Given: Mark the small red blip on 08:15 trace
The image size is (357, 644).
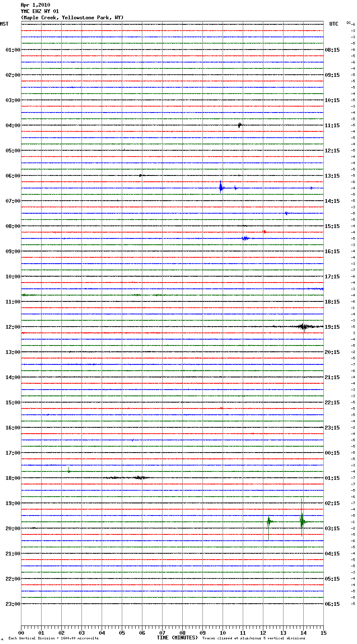Looking at the screenshot, I should click(265, 232).
